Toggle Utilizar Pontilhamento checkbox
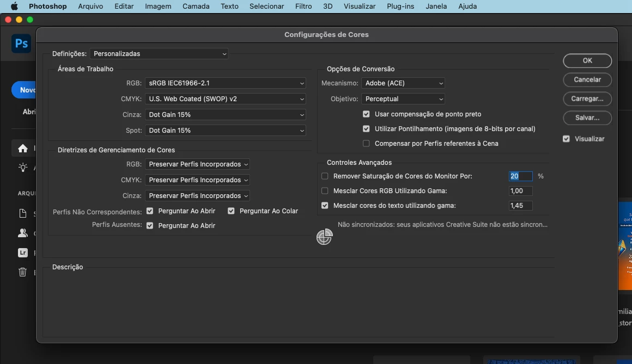Viewport: 632px width, 364px height. (x=366, y=129)
